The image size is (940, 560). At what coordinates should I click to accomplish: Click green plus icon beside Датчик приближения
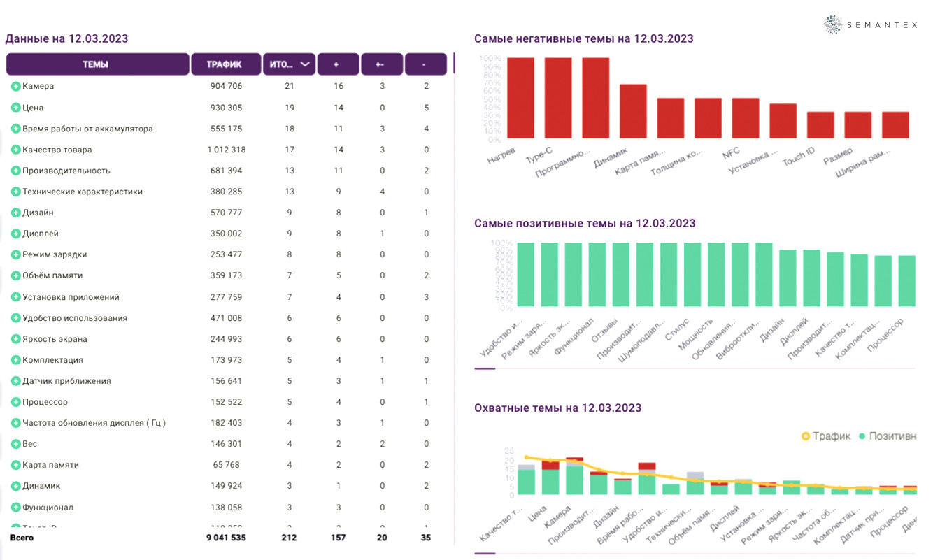15,381
